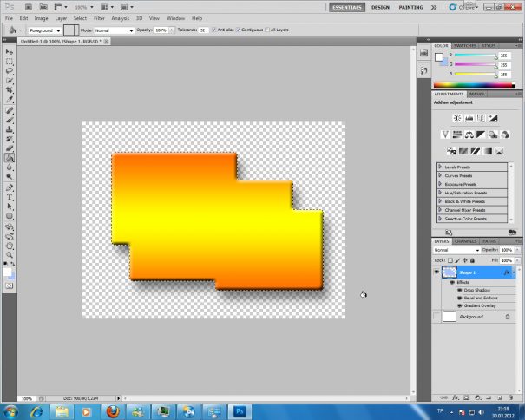Toggle Gradient Overlay effect visibility
The height and width of the screenshot is (420, 525).
pyautogui.click(x=460, y=305)
